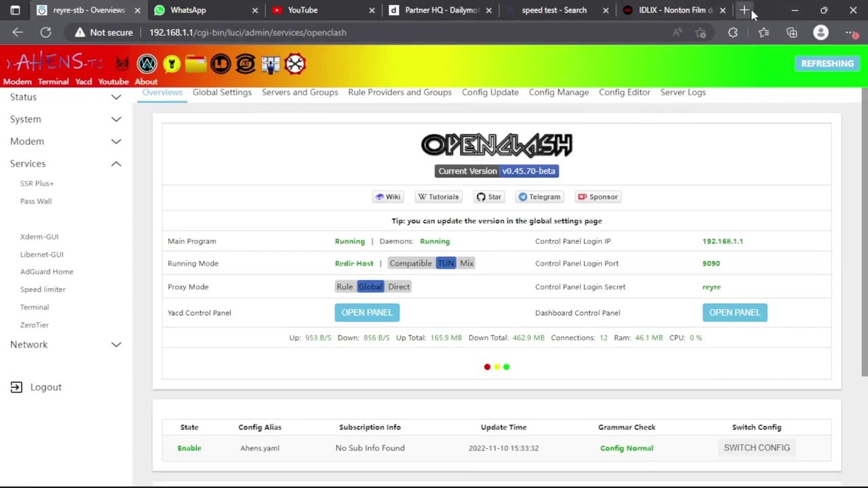868x488 pixels.
Task: Open the Dashboard control panel
Action: click(x=734, y=312)
